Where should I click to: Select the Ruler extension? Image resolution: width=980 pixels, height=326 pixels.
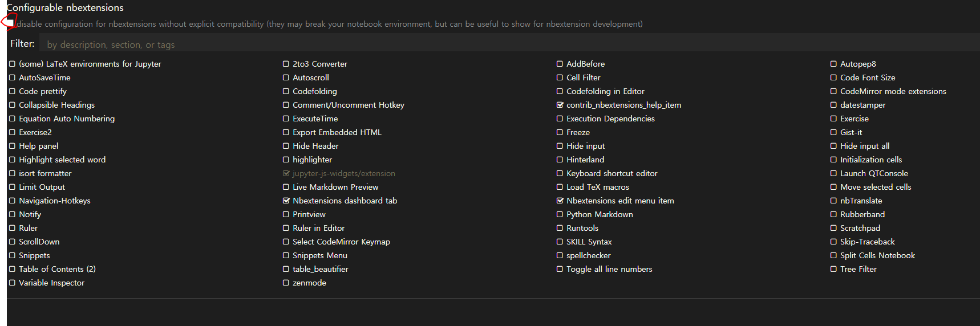coord(28,228)
